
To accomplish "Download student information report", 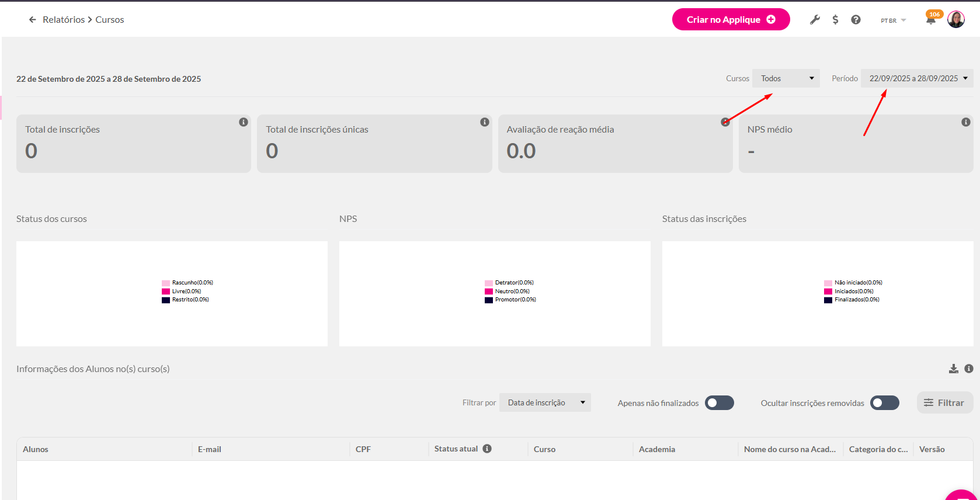I will tap(953, 369).
